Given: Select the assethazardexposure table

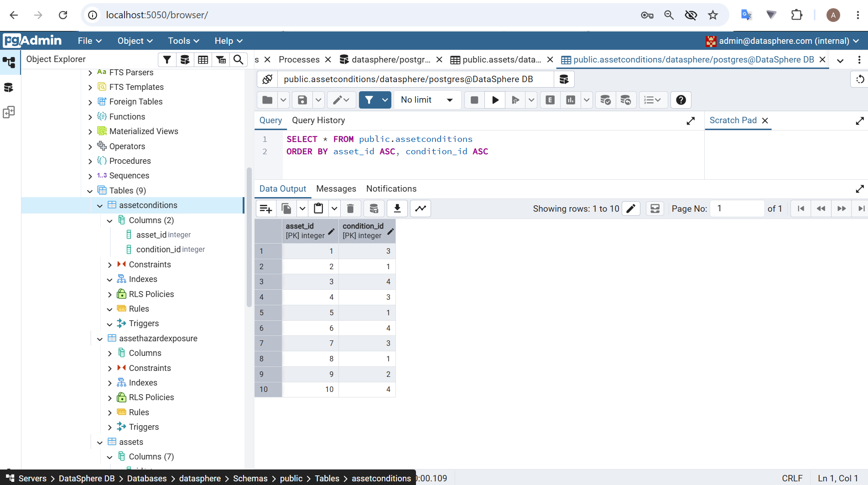Looking at the screenshot, I should (158, 339).
